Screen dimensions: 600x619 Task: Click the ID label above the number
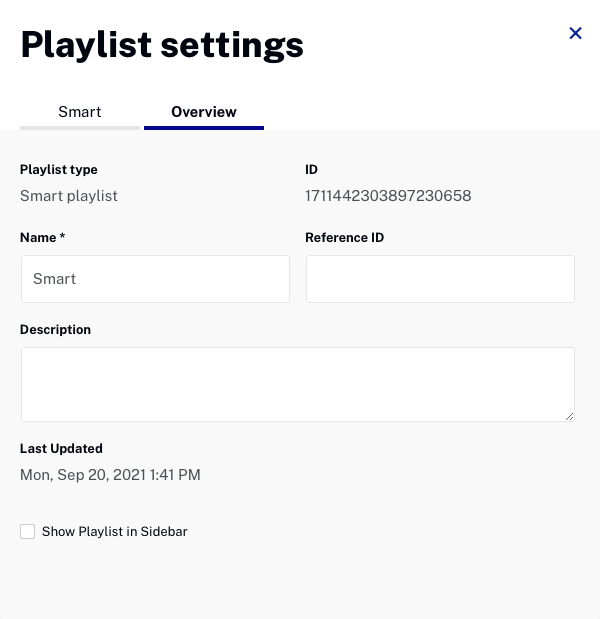(x=311, y=170)
